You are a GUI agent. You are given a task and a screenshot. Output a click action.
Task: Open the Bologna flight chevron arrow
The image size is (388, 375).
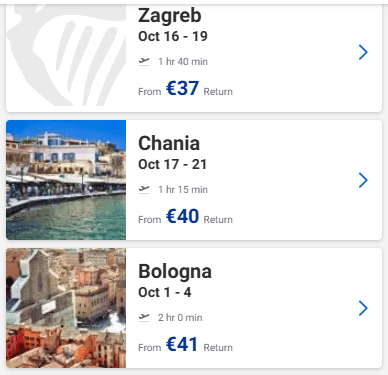click(x=363, y=308)
